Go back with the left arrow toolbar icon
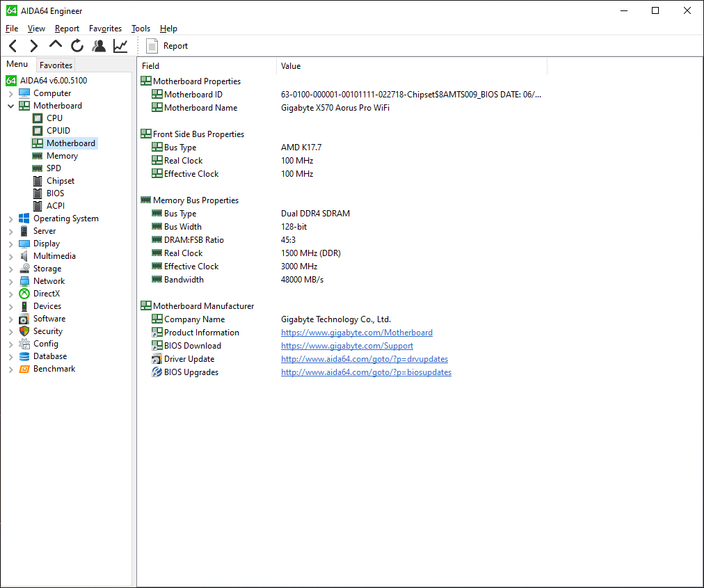Image resolution: width=704 pixels, height=588 pixels. tap(13, 46)
